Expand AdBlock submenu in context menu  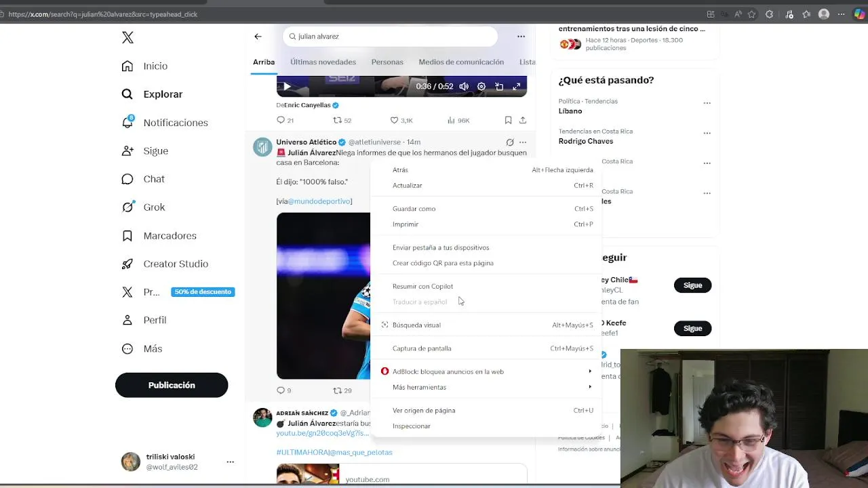pos(486,371)
